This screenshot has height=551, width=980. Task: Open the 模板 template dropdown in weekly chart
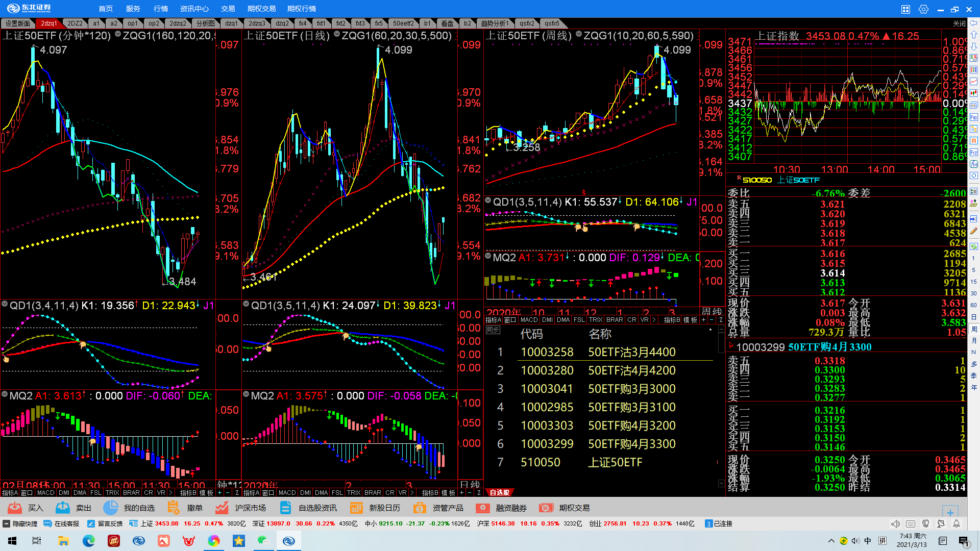[x=690, y=320]
